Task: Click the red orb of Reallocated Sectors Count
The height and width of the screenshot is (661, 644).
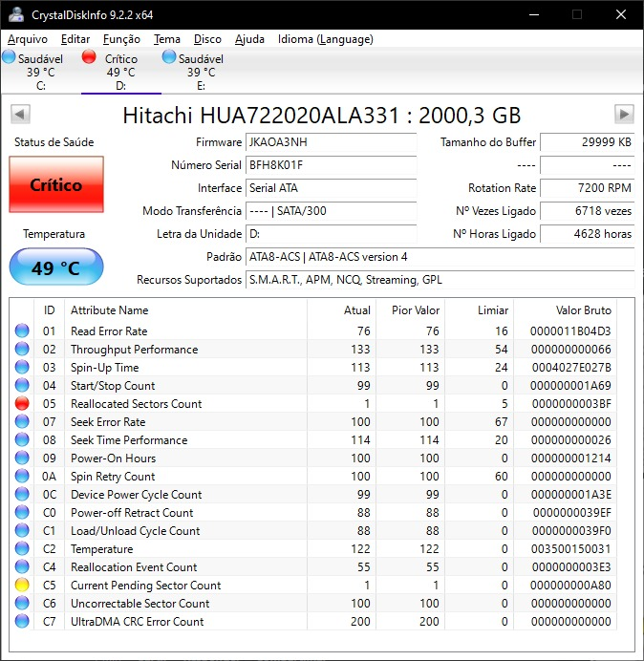Action: [22, 403]
